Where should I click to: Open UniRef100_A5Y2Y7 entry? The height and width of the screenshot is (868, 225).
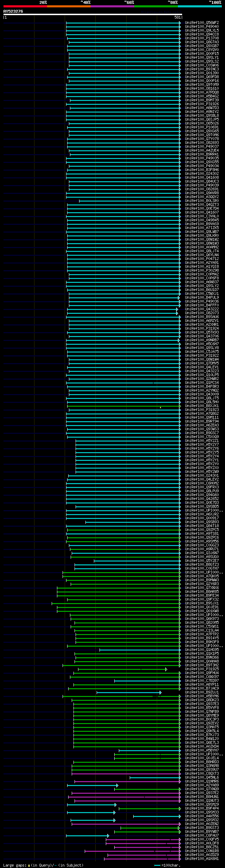202,444
